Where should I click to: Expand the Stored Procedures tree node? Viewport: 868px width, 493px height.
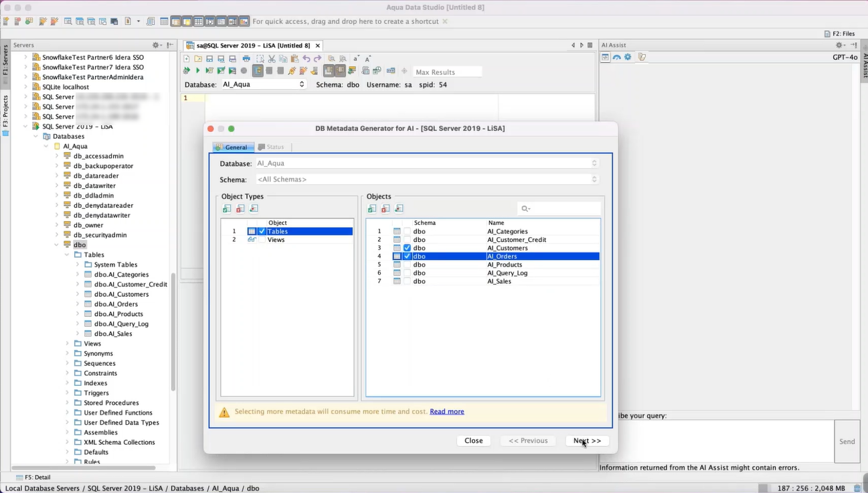coord(68,403)
